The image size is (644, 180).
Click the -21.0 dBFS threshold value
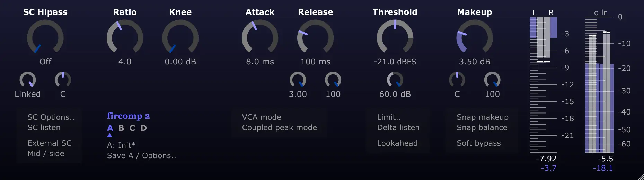pos(395,62)
